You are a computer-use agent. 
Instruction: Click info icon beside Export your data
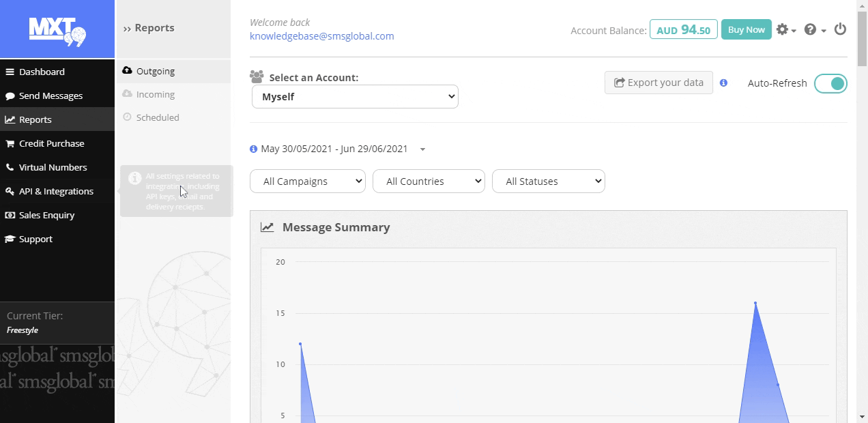723,83
